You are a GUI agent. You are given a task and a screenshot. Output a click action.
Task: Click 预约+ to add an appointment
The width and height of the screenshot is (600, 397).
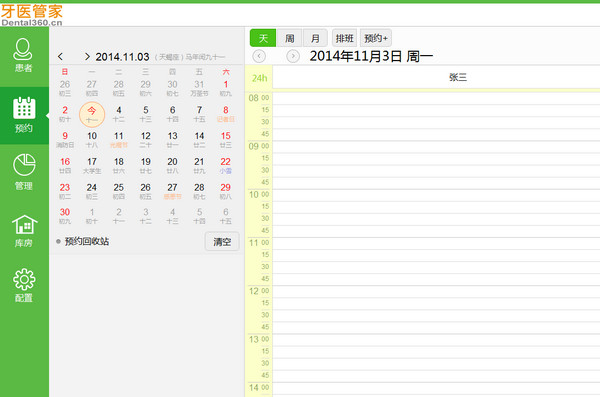coord(376,38)
